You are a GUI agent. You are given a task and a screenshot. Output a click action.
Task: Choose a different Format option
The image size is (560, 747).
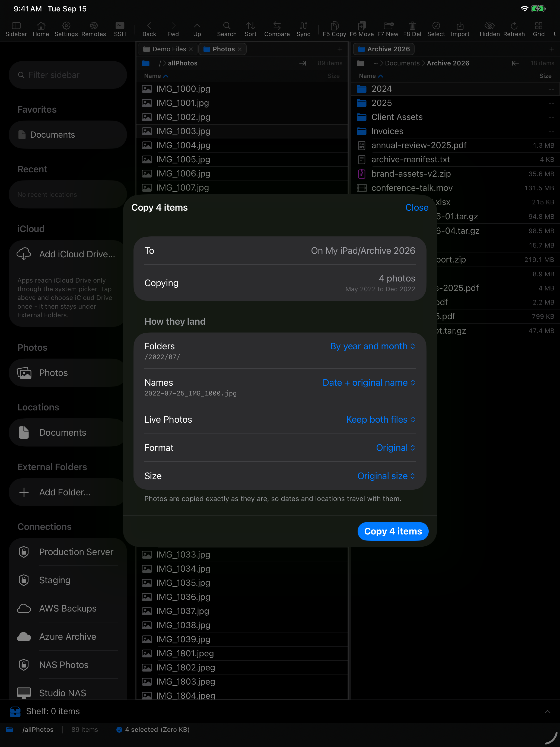tap(395, 448)
